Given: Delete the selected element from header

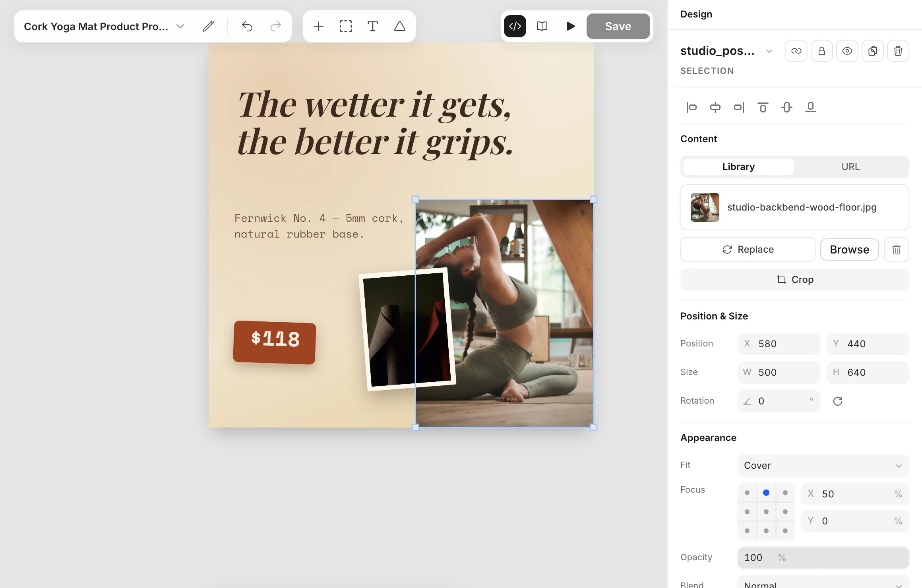Looking at the screenshot, I should [898, 51].
